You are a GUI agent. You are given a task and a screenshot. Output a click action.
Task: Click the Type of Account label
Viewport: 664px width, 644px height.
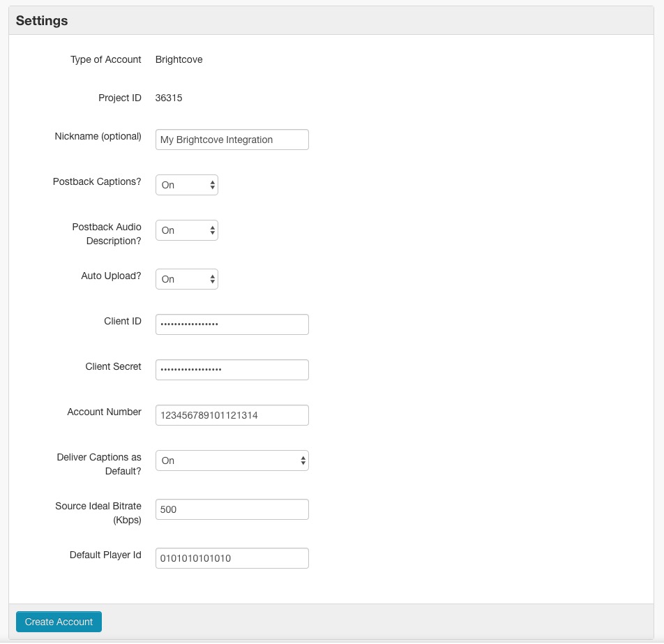105,59
